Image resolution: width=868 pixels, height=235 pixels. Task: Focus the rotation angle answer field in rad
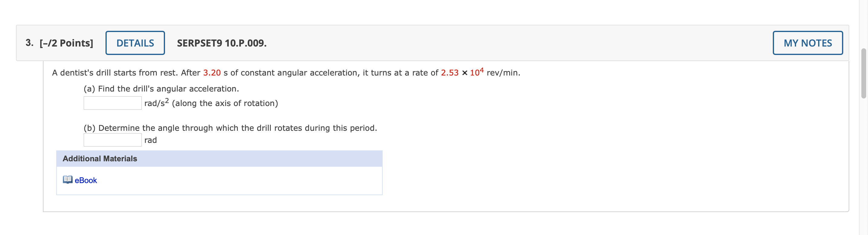coord(112,140)
